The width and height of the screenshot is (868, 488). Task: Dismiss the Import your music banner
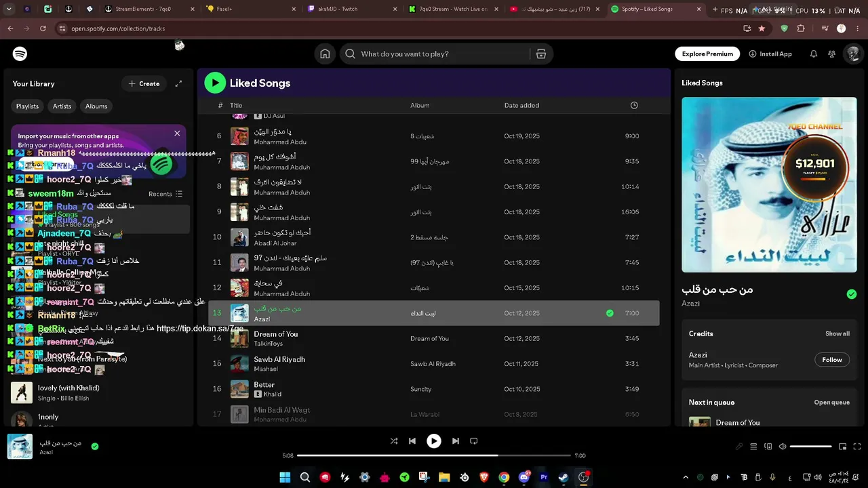click(177, 134)
